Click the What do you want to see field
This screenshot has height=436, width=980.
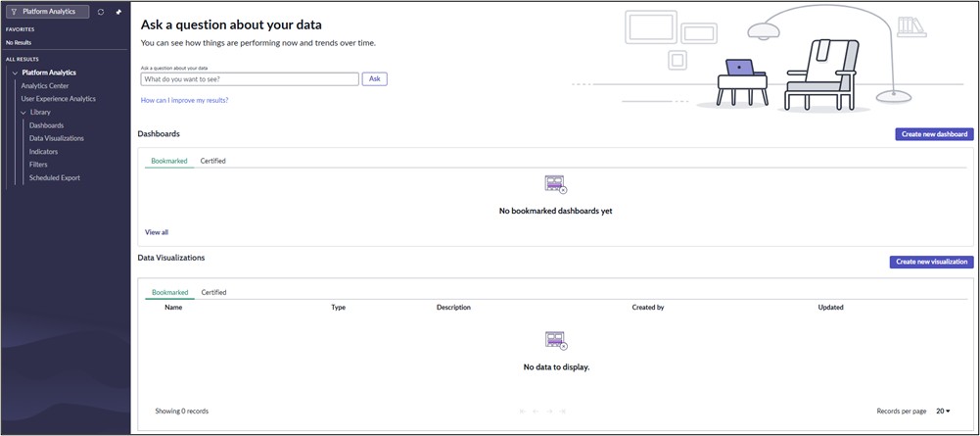pyautogui.click(x=250, y=79)
